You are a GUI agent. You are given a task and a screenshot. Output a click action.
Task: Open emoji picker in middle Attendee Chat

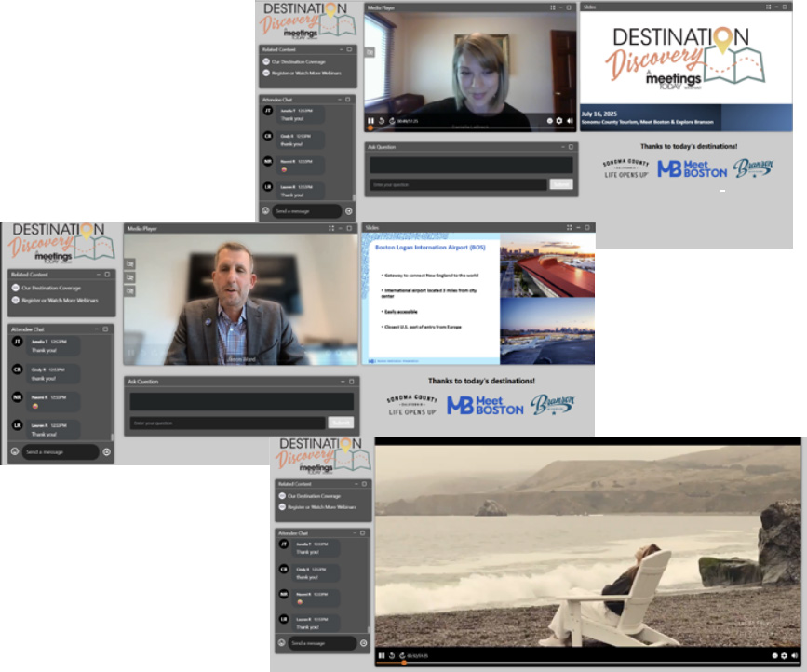(14, 452)
